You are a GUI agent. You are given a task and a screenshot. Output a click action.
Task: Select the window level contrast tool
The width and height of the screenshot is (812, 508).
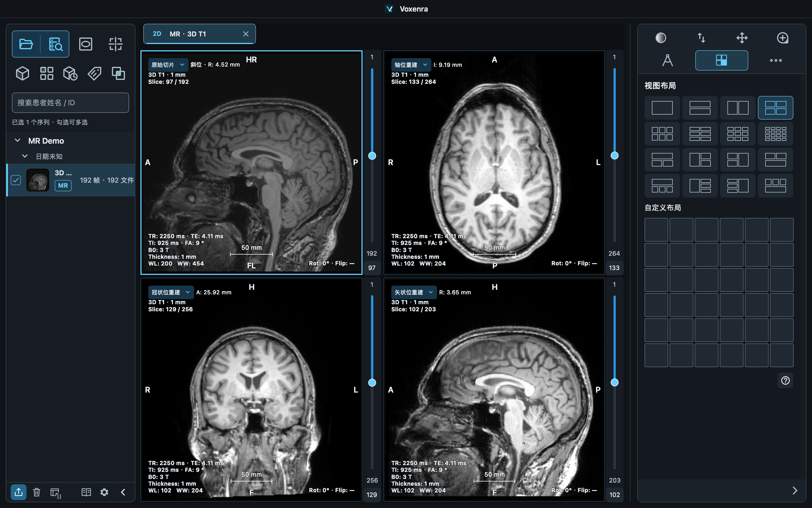point(661,38)
